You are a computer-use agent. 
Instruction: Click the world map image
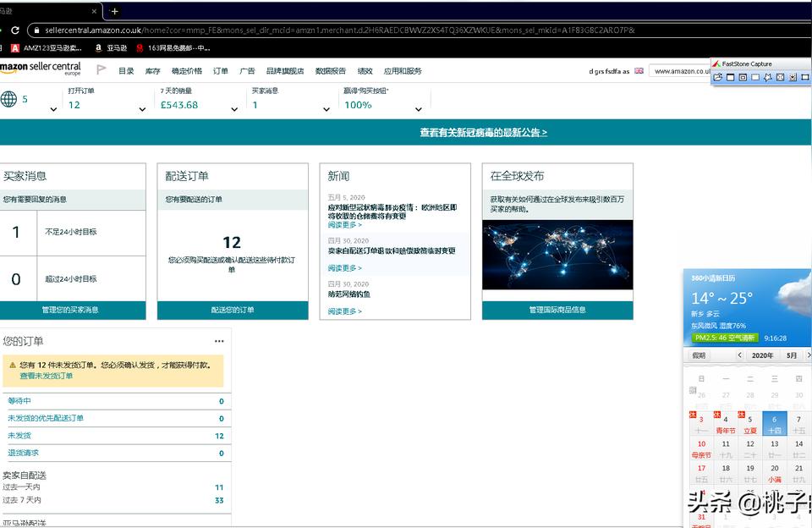click(x=557, y=255)
